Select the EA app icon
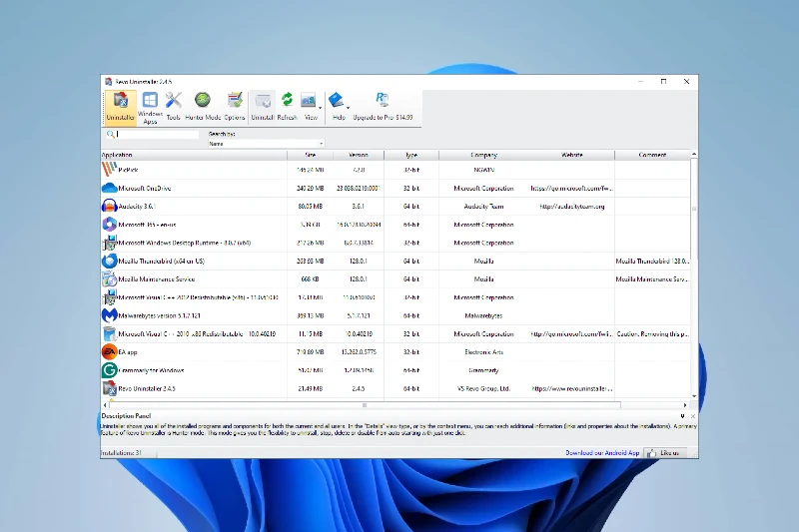799x532 pixels. coord(109,351)
